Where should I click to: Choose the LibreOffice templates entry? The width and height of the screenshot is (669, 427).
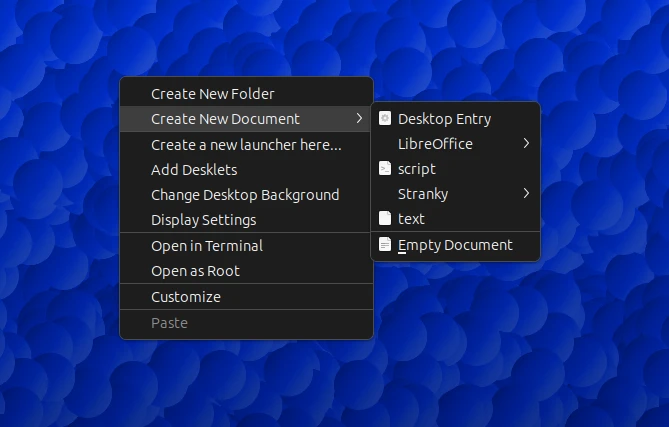435,144
